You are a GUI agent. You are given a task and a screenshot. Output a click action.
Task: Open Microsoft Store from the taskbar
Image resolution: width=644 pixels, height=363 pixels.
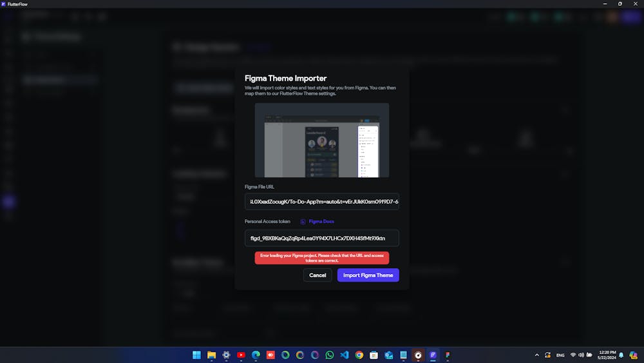(374, 355)
